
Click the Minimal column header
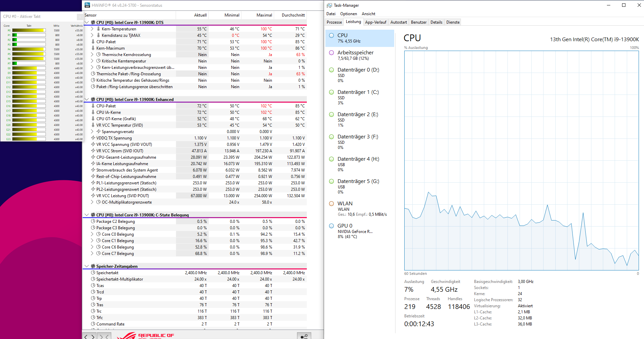click(225, 15)
